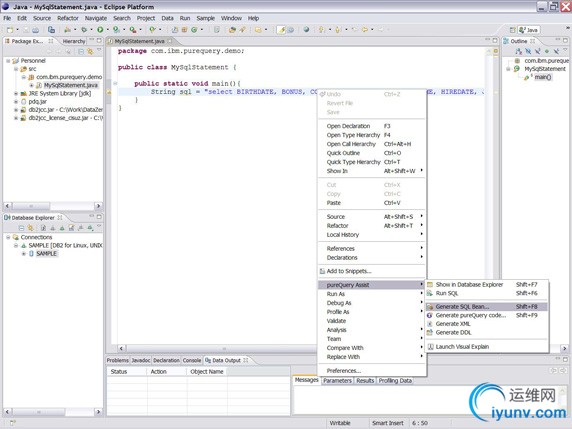Toggle Hide Local Types in Outline
572x429 pixels.
(x=556, y=51)
